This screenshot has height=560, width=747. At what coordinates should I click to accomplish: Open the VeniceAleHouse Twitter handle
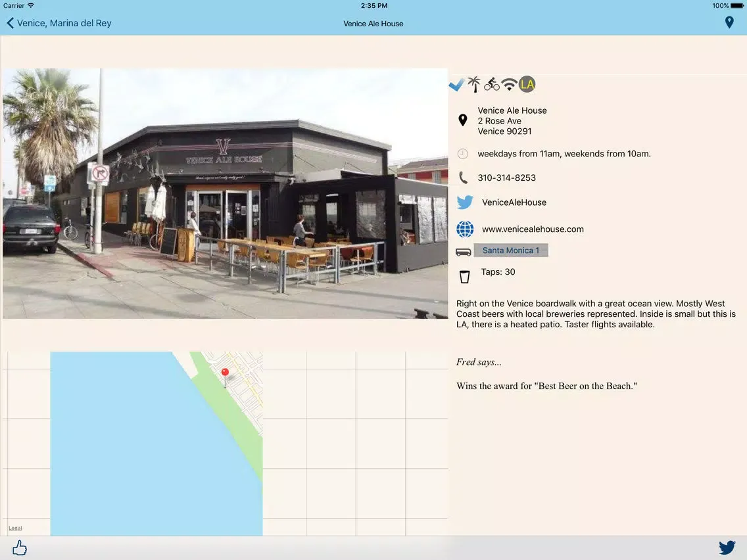click(x=514, y=202)
